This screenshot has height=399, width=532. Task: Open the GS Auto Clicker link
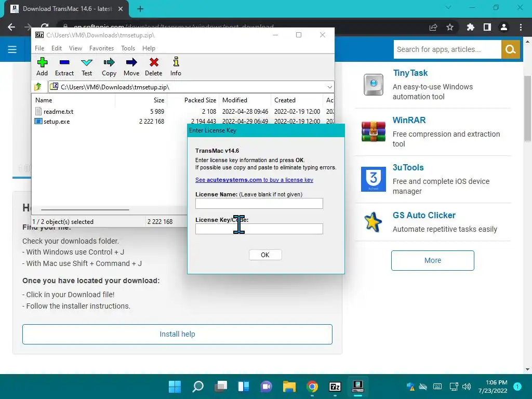coord(424,215)
